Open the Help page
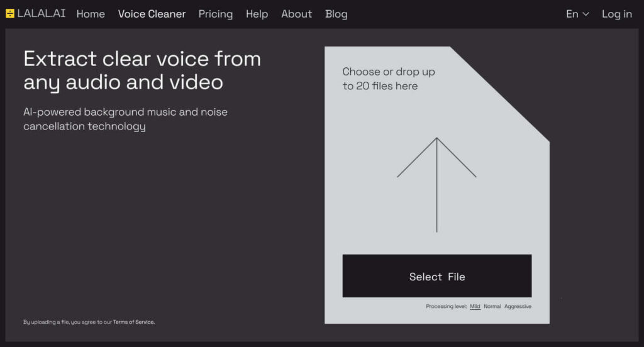This screenshot has height=347, width=644. click(257, 14)
